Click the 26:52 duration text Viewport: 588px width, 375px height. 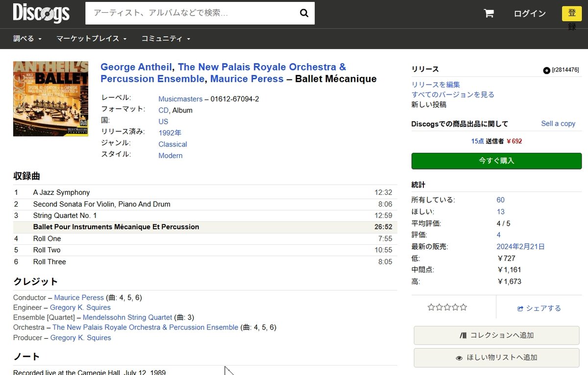click(x=383, y=227)
